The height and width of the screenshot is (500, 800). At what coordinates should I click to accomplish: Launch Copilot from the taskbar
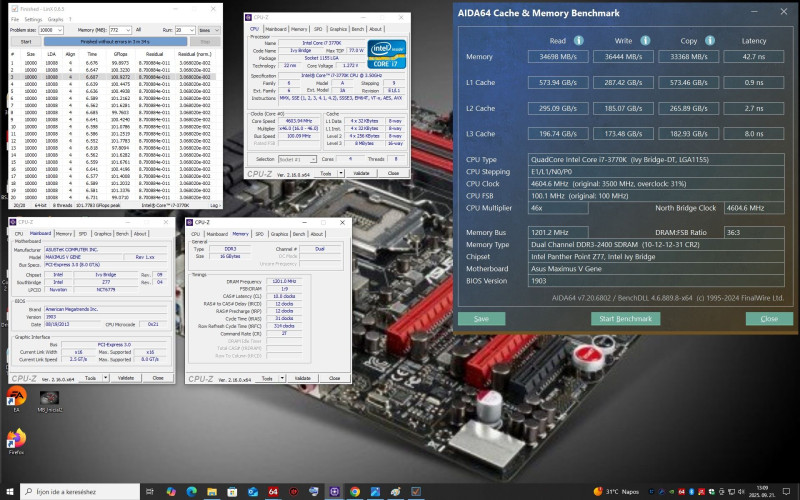pos(171,491)
